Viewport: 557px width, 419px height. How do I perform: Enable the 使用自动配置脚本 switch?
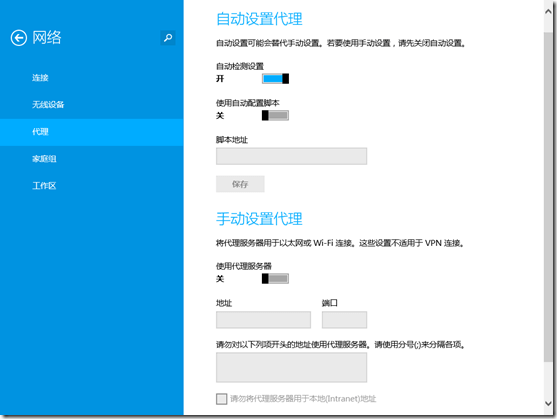[275, 115]
